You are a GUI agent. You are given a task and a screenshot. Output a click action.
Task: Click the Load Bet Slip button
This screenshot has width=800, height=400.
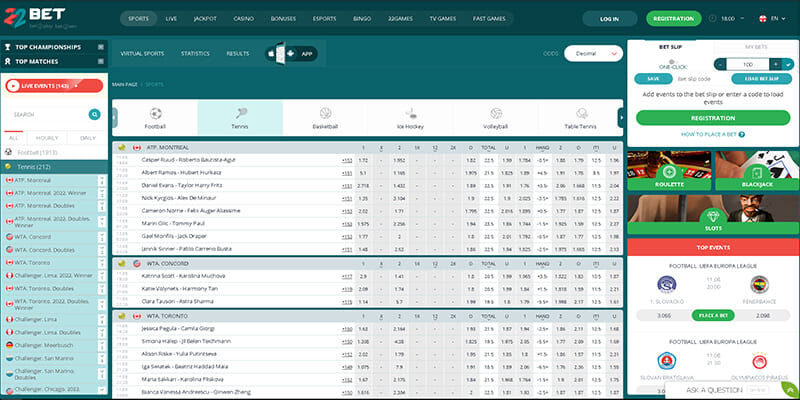pos(761,79)
